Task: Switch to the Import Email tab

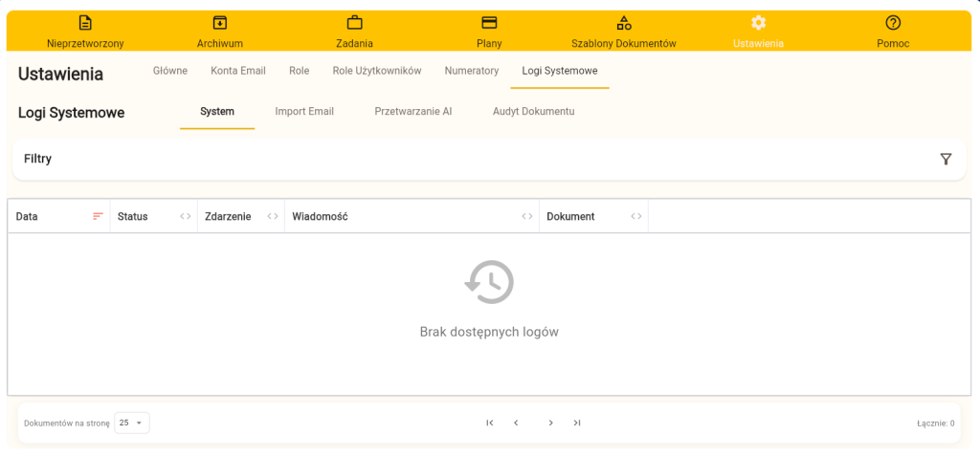Action: [x=304, y=112]
